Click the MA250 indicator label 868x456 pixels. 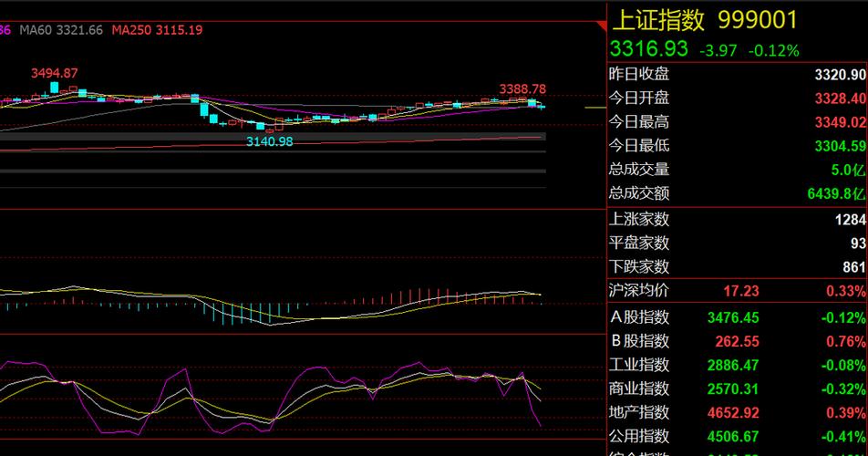click(157, 30)
